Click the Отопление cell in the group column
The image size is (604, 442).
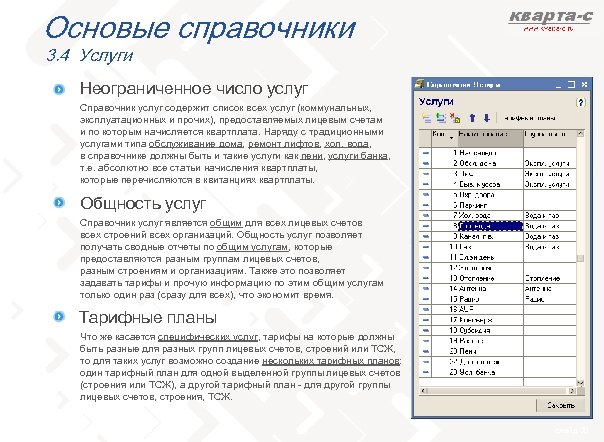click(550, 278)
